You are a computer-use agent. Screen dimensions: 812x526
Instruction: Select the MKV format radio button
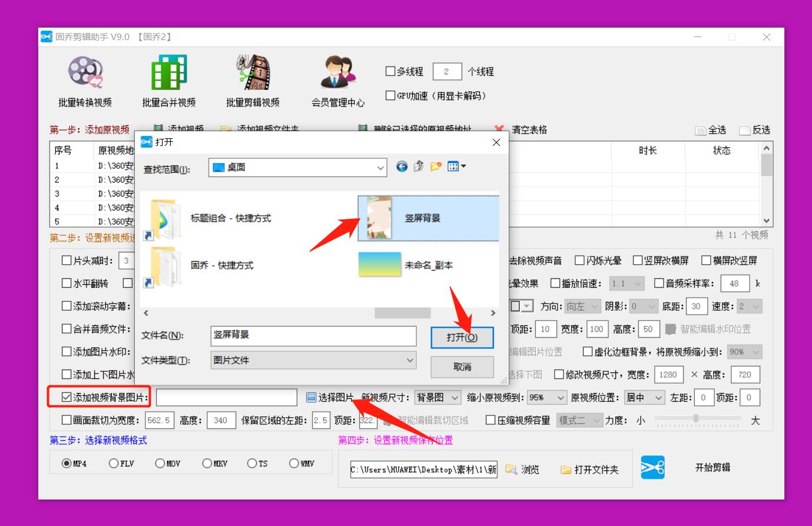click(x=207, y=464)
